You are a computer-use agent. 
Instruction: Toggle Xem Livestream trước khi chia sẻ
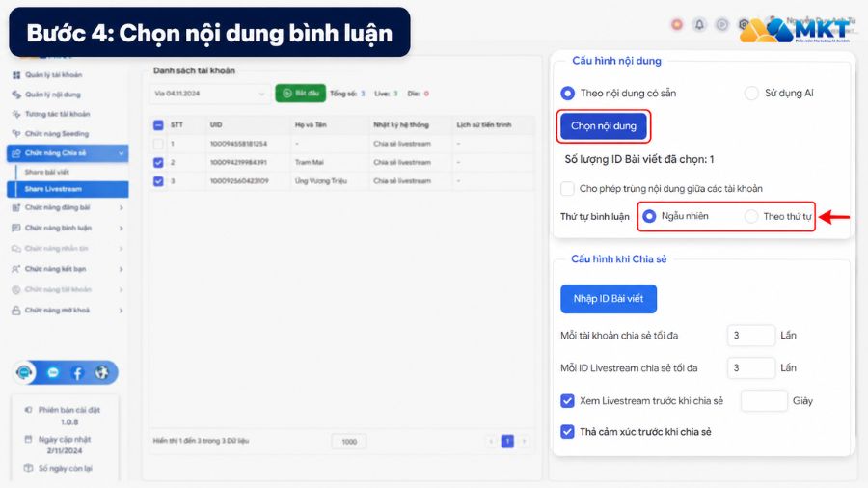point(567,401)
